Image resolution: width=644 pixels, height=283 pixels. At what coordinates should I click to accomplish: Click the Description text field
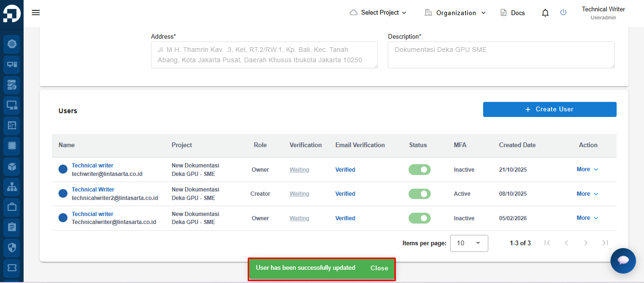501,55
